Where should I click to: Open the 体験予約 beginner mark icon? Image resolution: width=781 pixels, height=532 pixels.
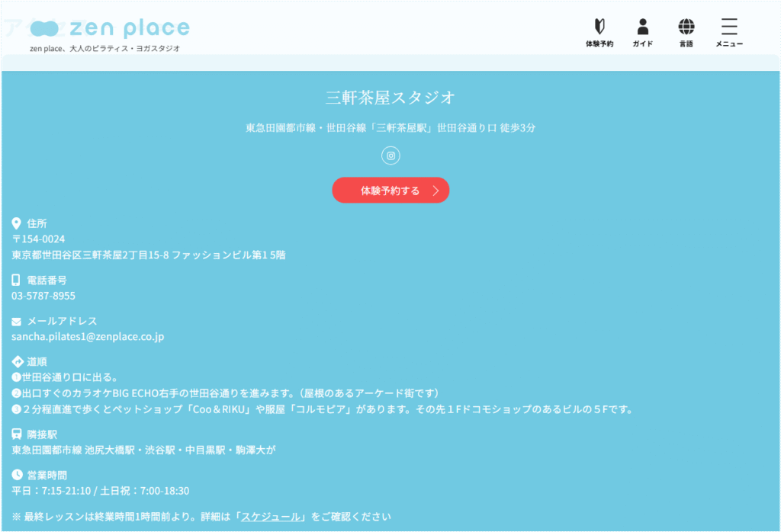(x=599, y=27)
